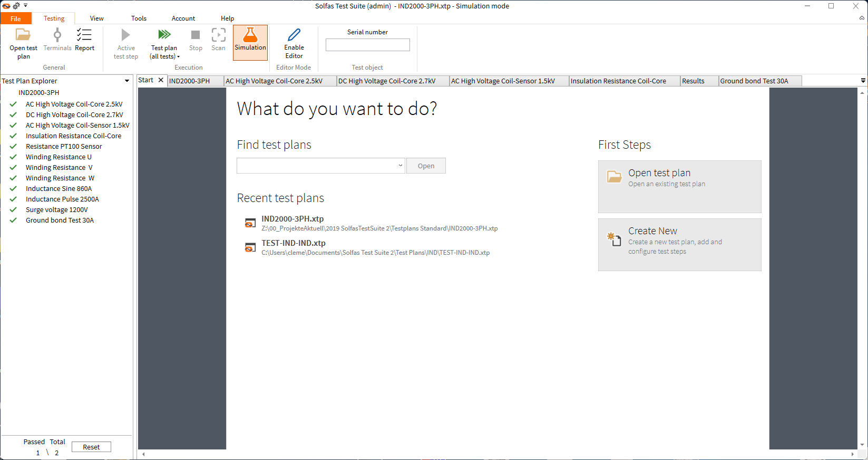Select Winding Resistance U step

[58, 157]
